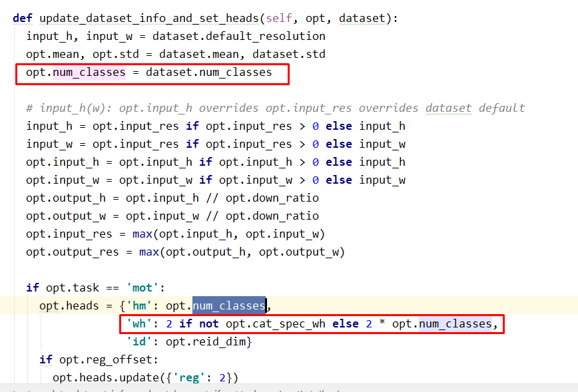The height and width of the screenshot is (392, 578).
Task: Click the def keyword on the first line
Action: [x=20, y=18]
